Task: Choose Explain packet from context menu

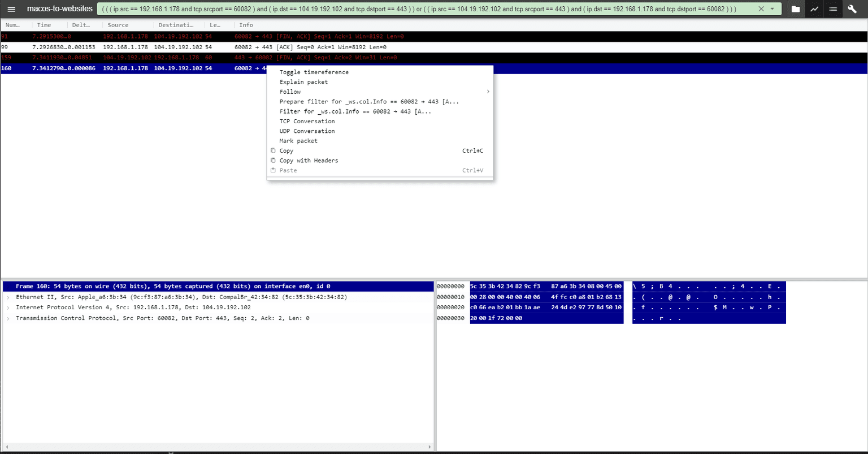Action: [303, 82]
